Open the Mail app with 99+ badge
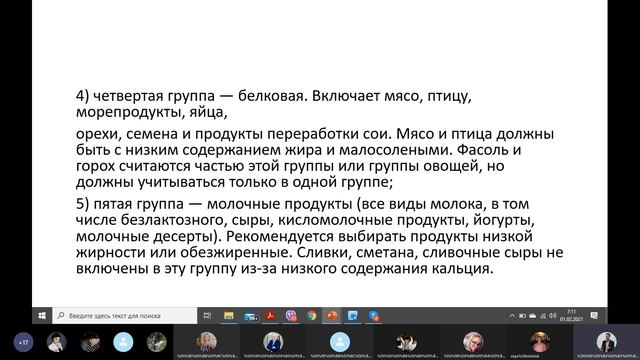Screen dimensions: 640x360 click(250, 316)
